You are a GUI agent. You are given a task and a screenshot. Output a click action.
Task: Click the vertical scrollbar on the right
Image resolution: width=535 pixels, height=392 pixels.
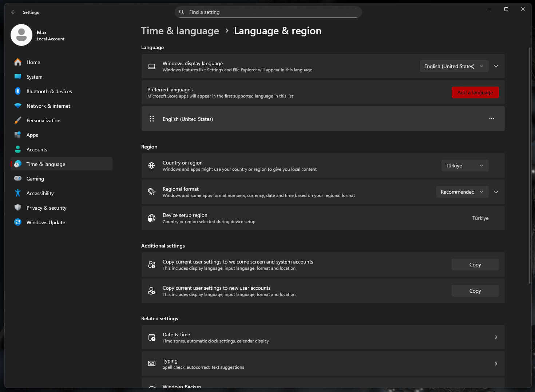pyautogui.click(x=530, y=166)
